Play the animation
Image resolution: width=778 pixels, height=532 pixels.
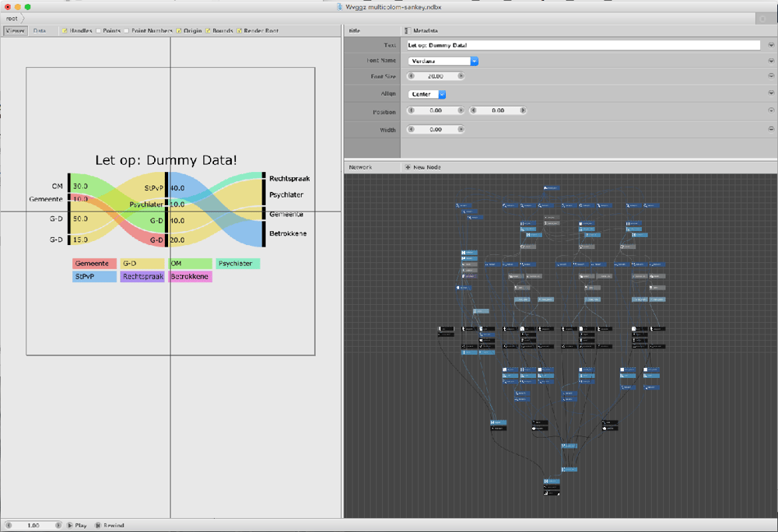tap(77, 526)
